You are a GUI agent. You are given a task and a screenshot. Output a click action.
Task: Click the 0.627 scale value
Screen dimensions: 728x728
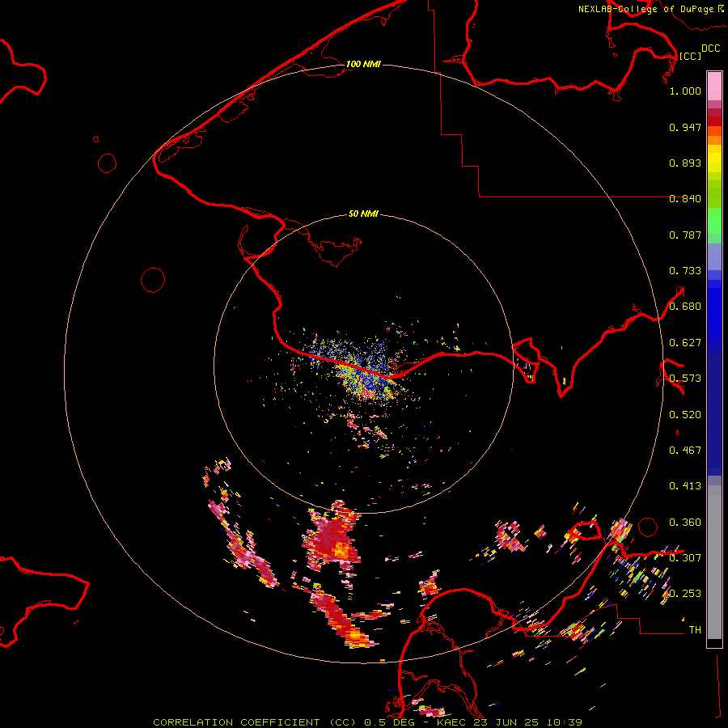point(685,343)
